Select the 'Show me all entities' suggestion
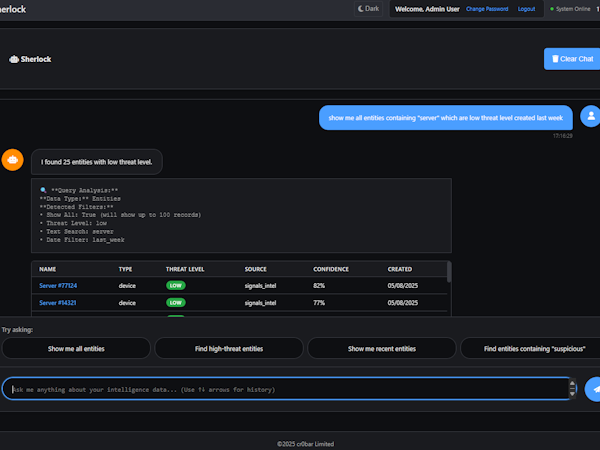This screenshot has height=450, width=600. pyautogui.click(x=76, y=349)
